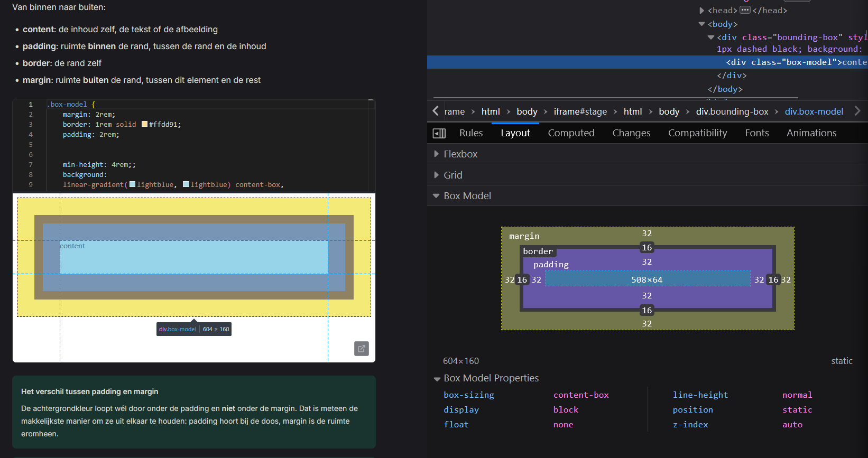Open the Fonts tab
The height and width of the screenshot is (458, 868).
point(756,133)
